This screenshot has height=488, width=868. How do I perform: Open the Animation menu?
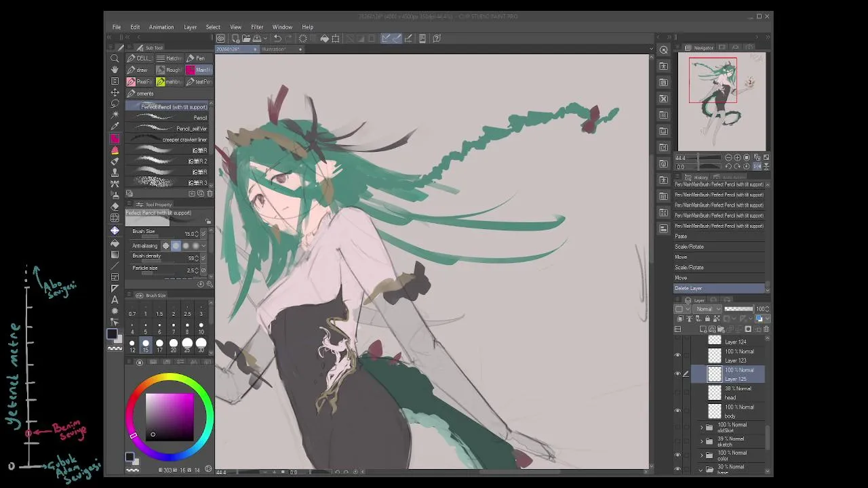click(161, 27)
